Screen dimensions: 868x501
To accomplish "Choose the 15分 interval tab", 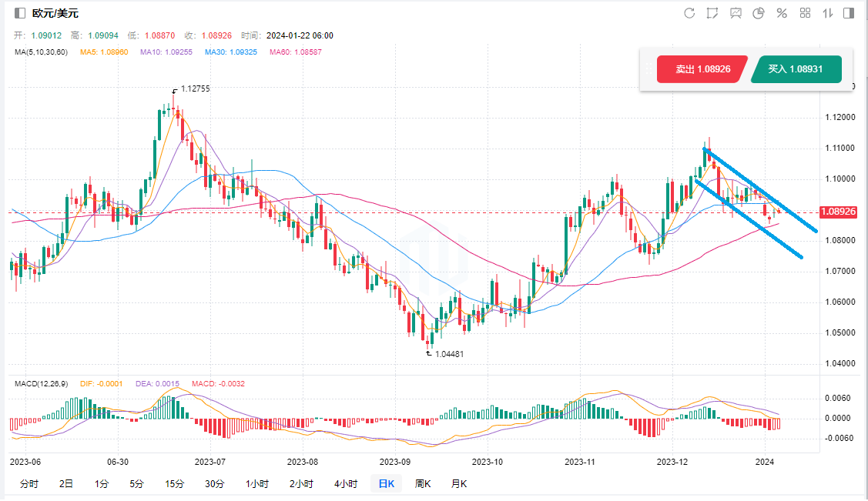I will [174, 484].
